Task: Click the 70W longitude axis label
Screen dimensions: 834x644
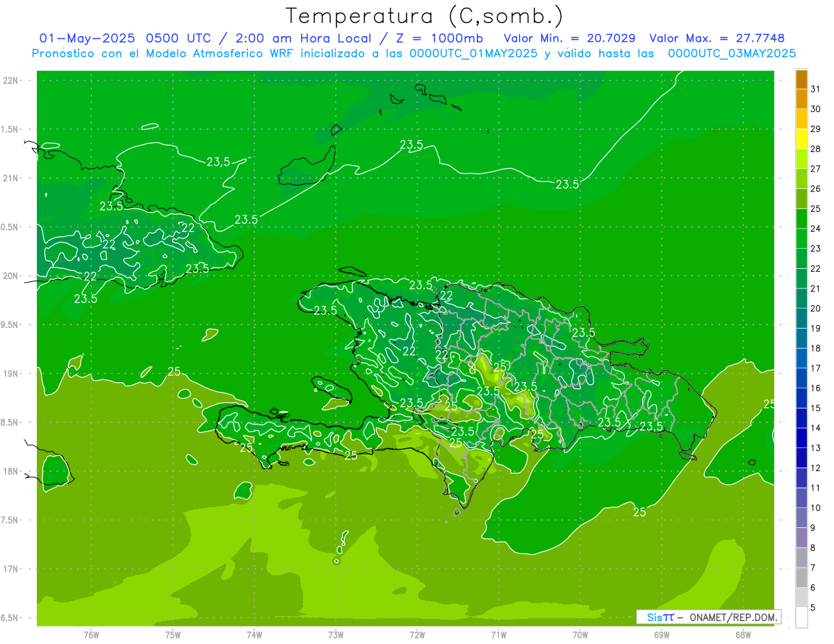Action: pos(580,634)
